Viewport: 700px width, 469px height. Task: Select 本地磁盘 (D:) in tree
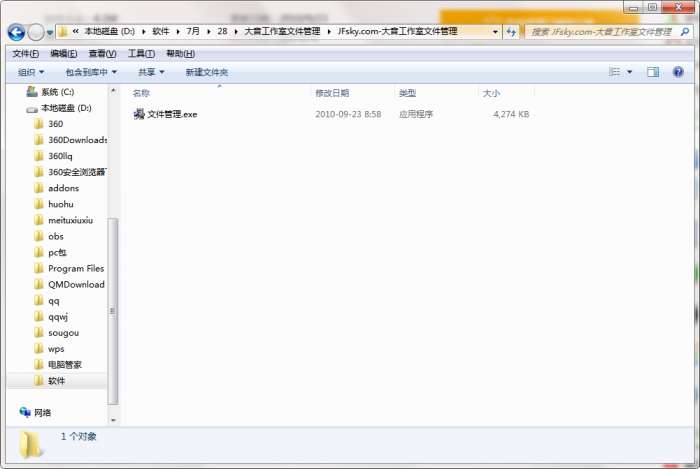pos(66,108)
